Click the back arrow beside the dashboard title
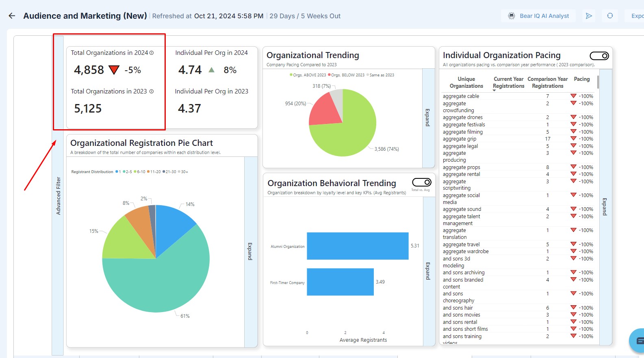 point(12,16)
